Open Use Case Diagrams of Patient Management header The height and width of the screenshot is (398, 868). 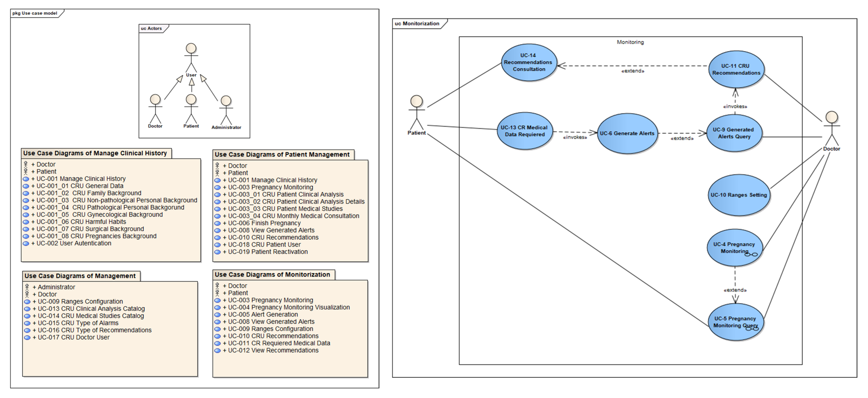click(282, 155)
